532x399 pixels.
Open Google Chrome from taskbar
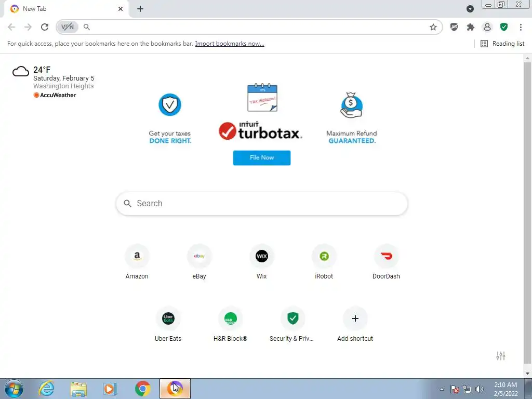pos(142,389)
